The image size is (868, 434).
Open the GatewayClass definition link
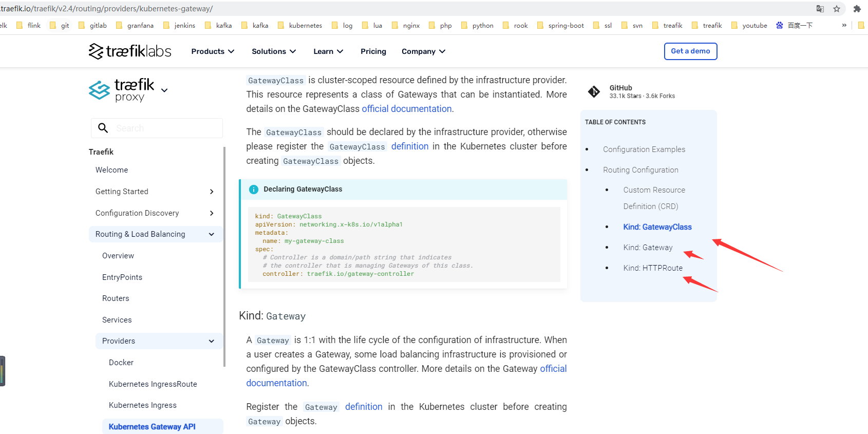point(410,146)
